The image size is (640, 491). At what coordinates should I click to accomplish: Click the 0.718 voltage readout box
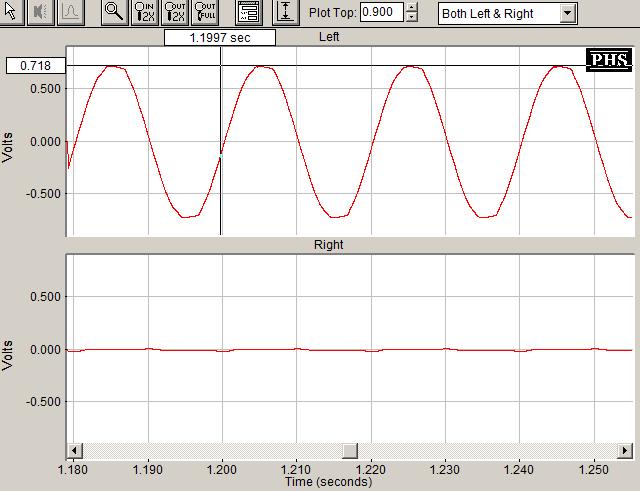[x=36, y=66]
